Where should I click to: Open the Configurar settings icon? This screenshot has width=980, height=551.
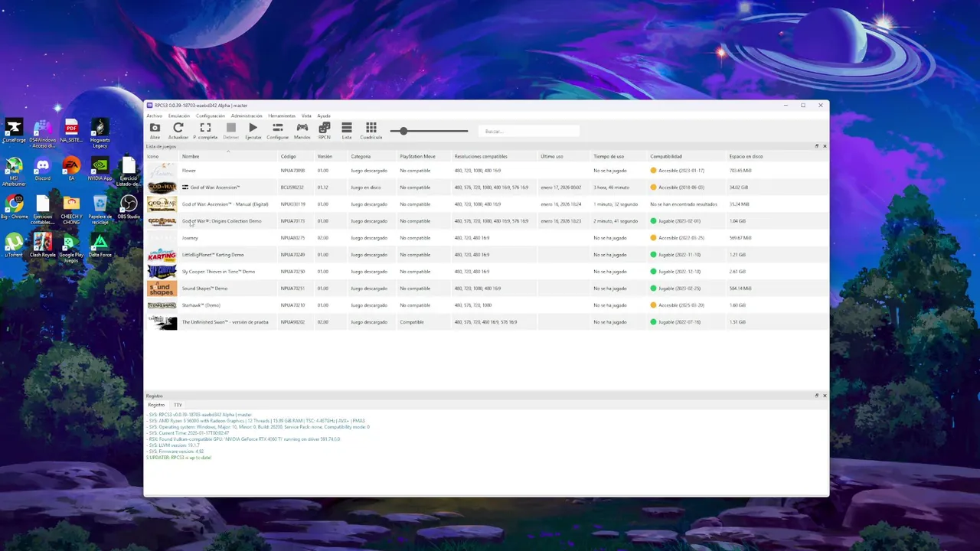point(278,128)
